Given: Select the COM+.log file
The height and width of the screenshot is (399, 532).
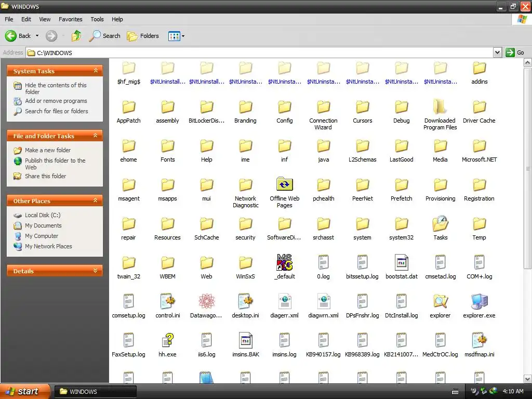Looking at the screenshot, I should coord(479,267).
